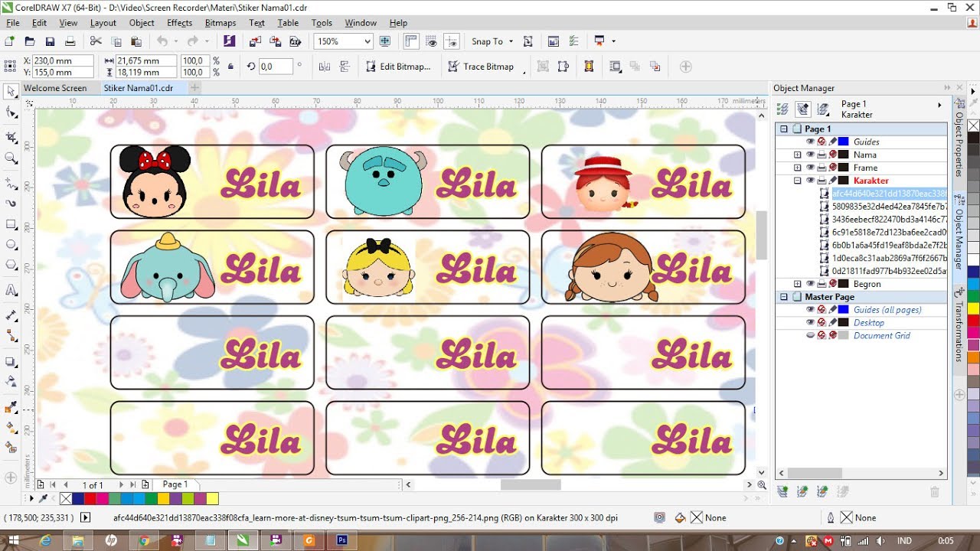
Task: Save the document with floppy icon
Action: click(50, 41)
